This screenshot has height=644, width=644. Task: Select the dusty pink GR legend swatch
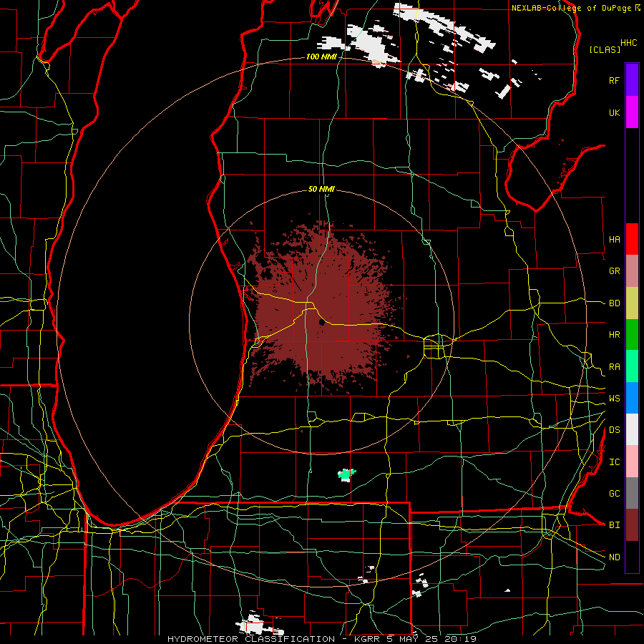632,271
